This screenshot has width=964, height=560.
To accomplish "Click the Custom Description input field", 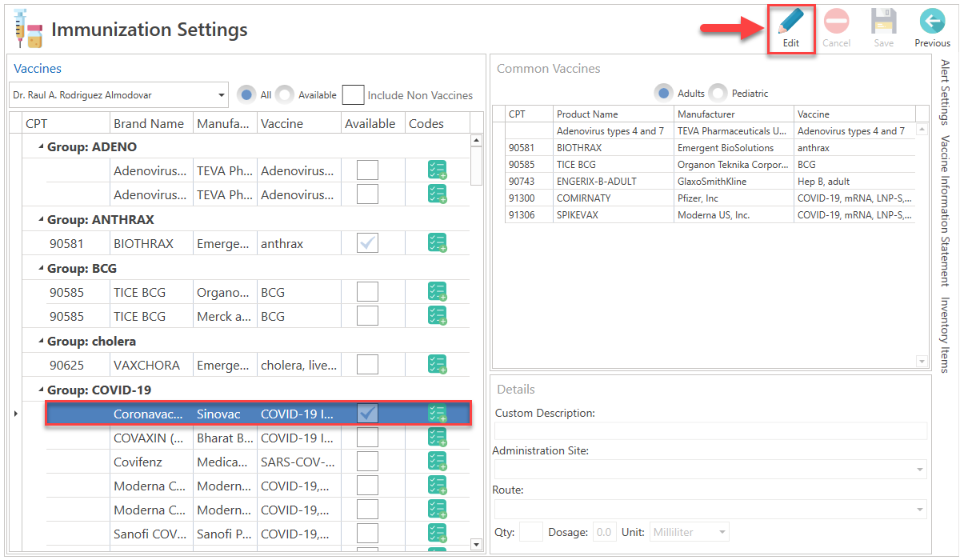I will coord(711,430).
